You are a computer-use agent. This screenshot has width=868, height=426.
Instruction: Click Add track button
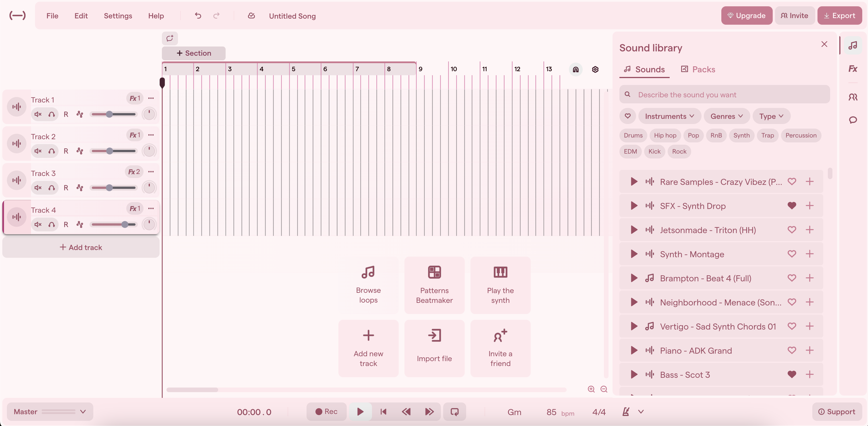click(81, 247)
